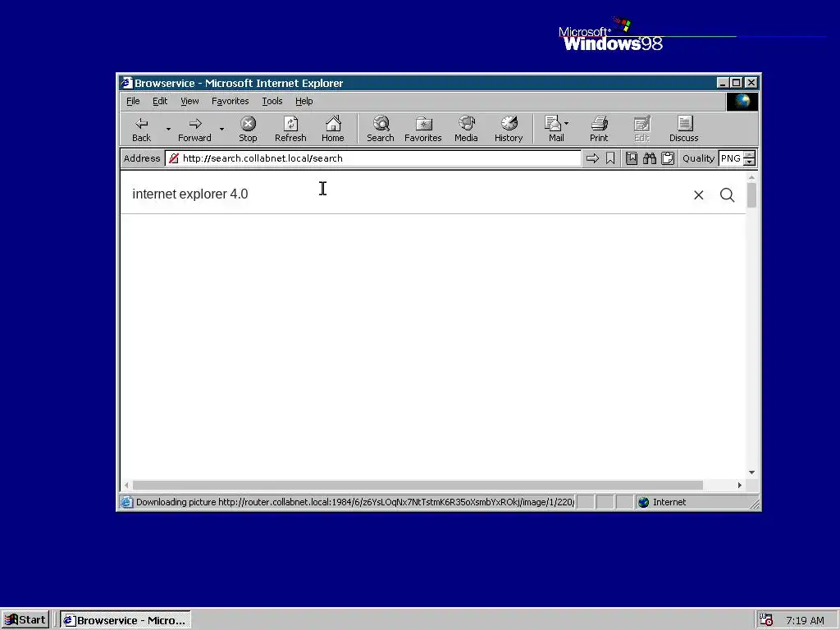Viewport: 840px width, 630px height.
Task: Click the IE globe throbber logo
Action: click(x=742, y=101)
